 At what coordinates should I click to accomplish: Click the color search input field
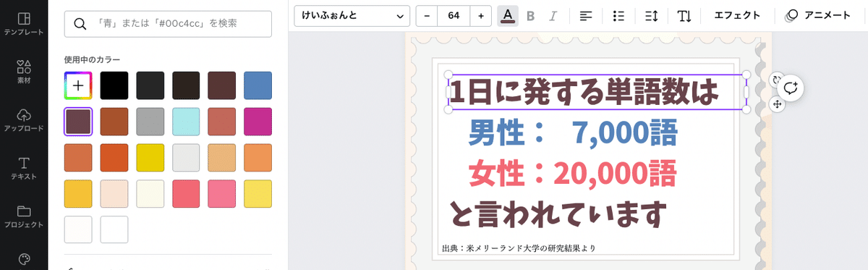click(168, 24)
